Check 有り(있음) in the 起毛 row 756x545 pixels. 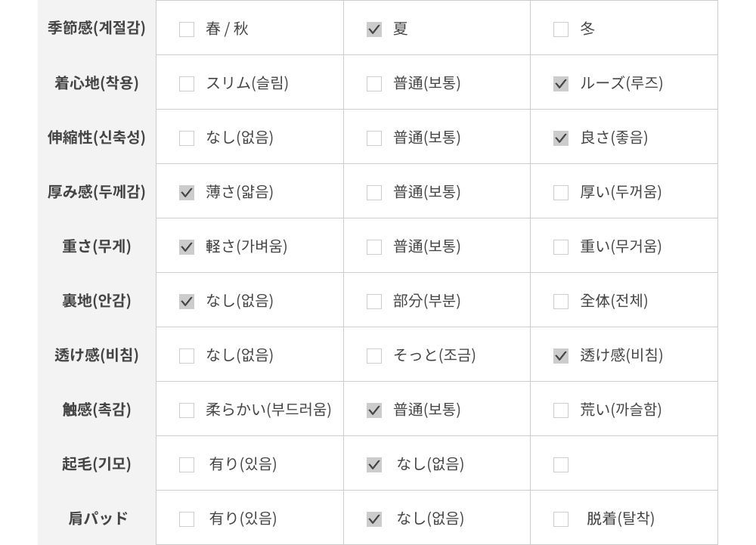187,465
